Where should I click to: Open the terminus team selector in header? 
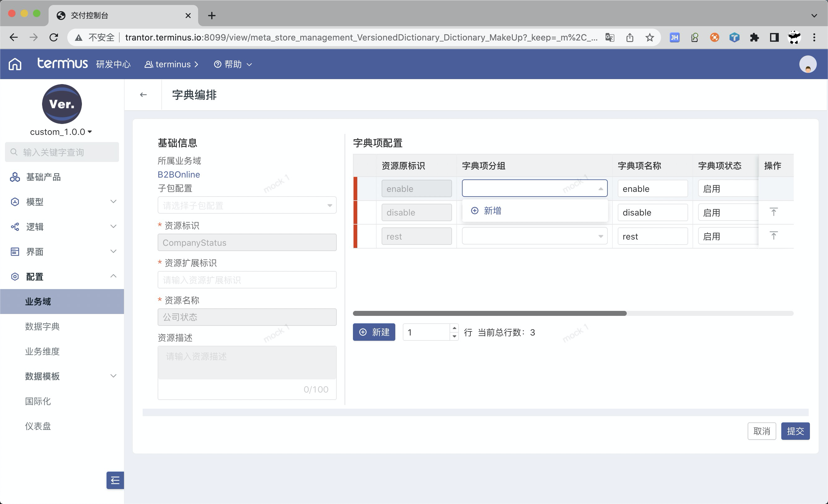click(x=172, y=64)
